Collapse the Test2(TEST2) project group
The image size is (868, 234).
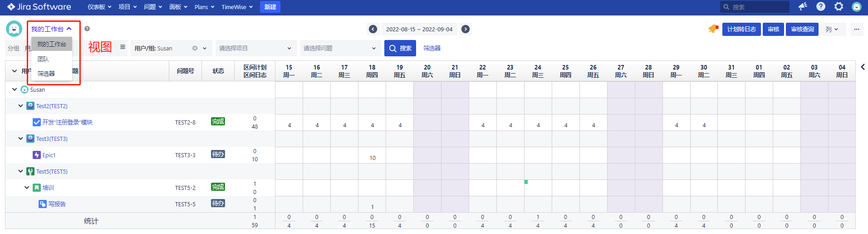pos(20,106)
